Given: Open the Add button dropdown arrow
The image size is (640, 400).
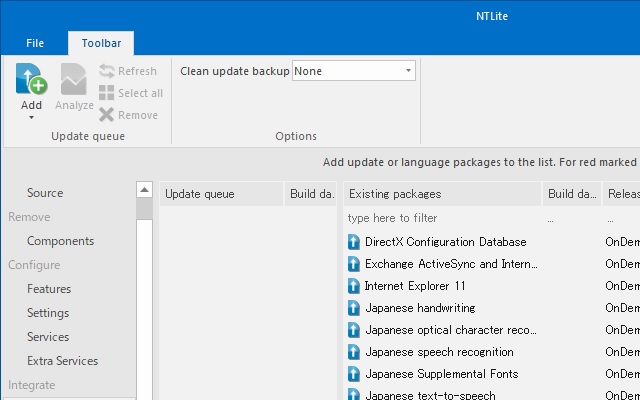Looking at the screenshot, I should click(31, 118).
